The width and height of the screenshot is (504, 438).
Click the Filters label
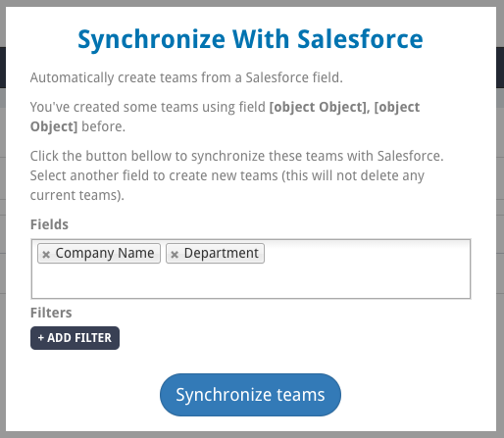pyautogui.click(x=51, y=313)
